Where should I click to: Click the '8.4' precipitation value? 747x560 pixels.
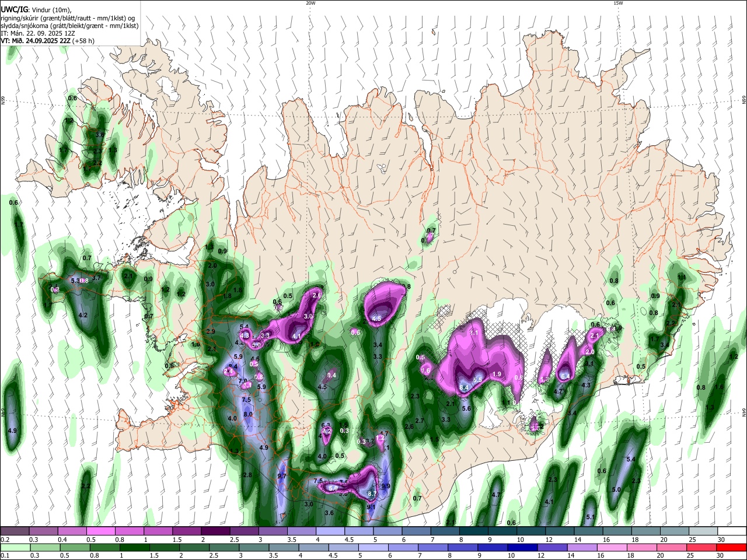tap(465, 387)
